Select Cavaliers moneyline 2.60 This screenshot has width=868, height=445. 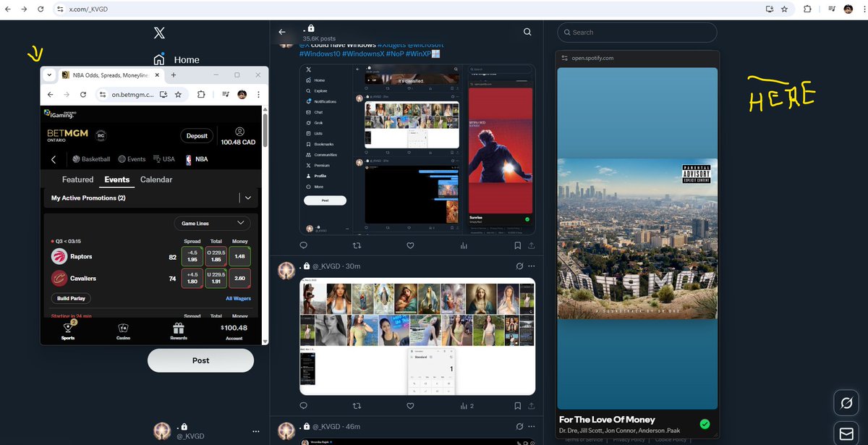pyautogui.click(x=240, y=279)
